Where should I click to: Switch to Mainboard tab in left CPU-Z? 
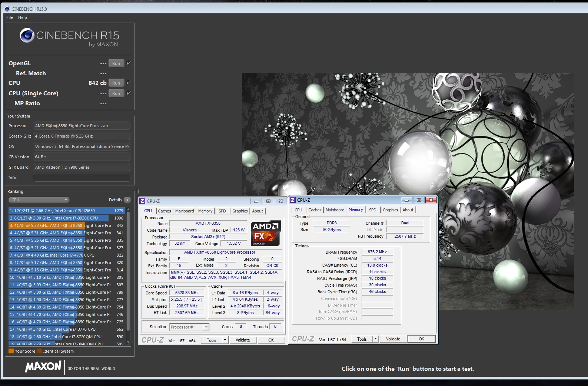click(x=185, y=211)
